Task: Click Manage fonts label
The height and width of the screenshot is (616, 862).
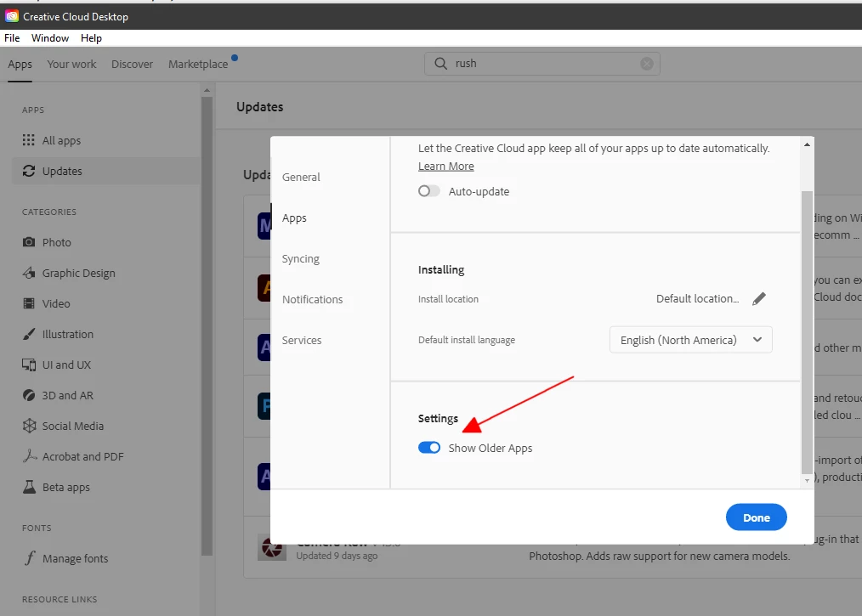Action: (76, 559)
